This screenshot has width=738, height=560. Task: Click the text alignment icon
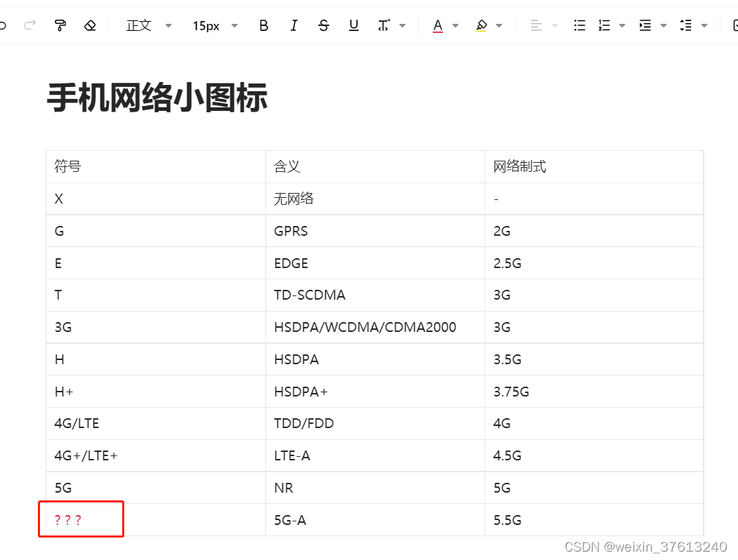coord(536,26)
